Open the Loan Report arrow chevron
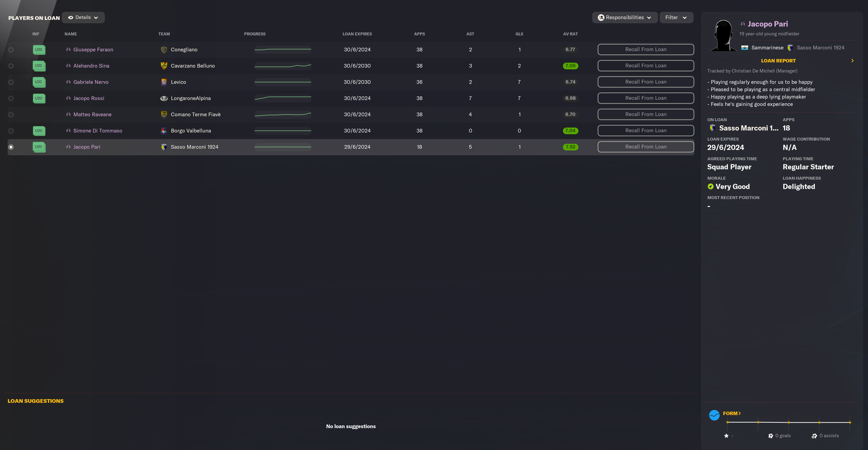The image size is (868, 450). 852,61
